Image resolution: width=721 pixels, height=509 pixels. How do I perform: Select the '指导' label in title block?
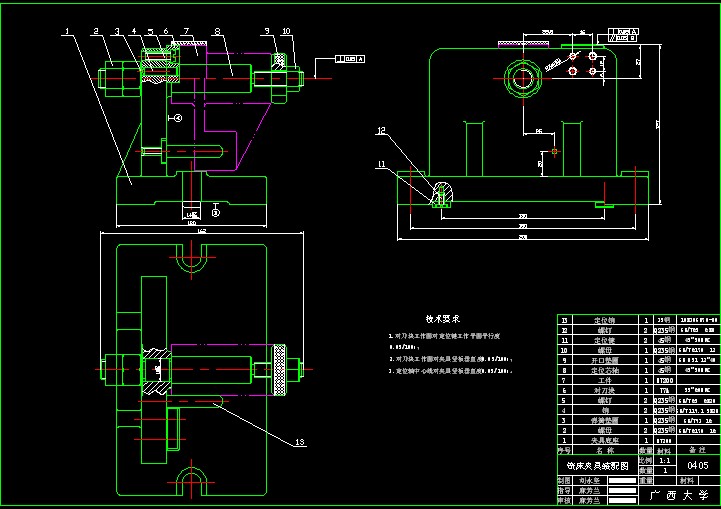[x=564, y=490]
